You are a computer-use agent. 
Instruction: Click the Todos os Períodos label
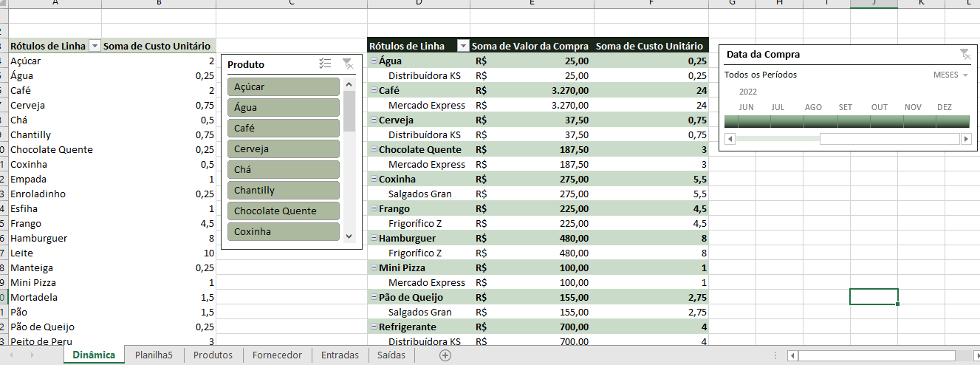[761, 75]
